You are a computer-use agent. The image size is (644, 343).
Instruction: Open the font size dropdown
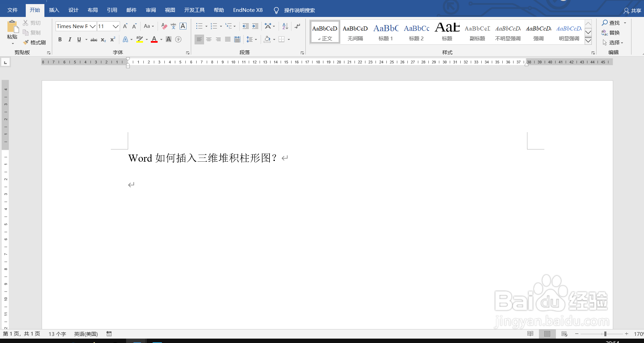(115, 26)
